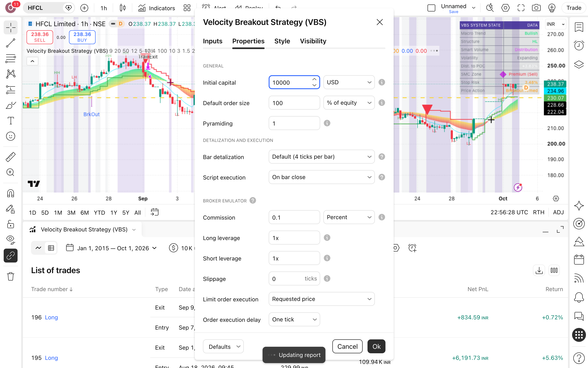Image resolution: width=588 pixels, height=368 pixels.
Task: Select the measure ruler tool
Action: click(10, 157)
